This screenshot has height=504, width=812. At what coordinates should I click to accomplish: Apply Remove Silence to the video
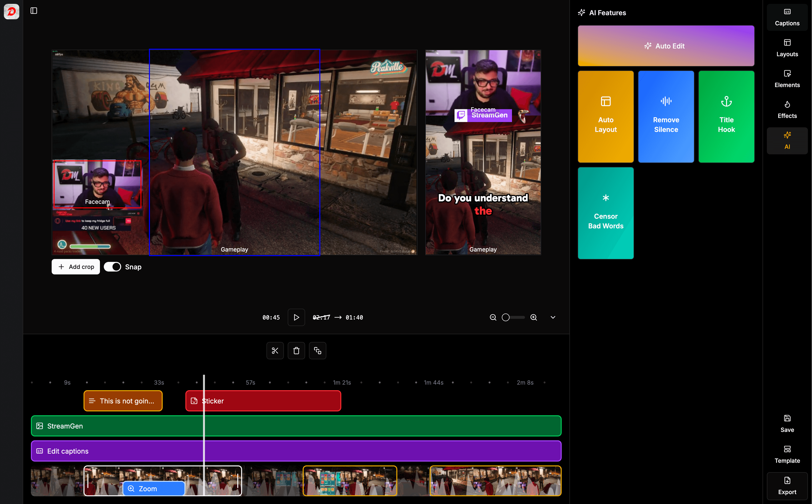pyautogui.click(x=665, y=117)
